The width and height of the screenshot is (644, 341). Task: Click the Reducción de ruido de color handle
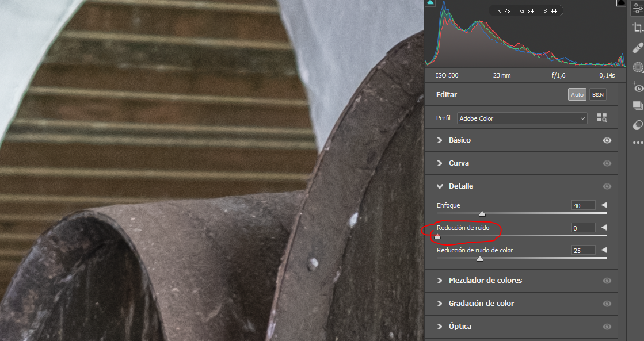tap(480, 259)
